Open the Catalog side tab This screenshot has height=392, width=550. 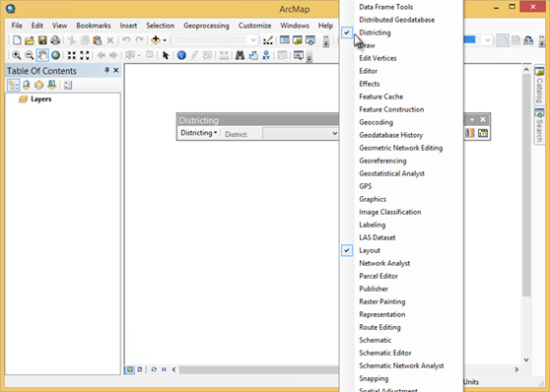click(539, 86)
